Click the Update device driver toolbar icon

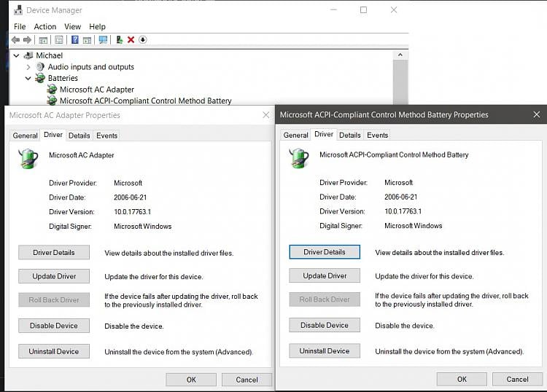pyautogui.click(x=120, y=40)
